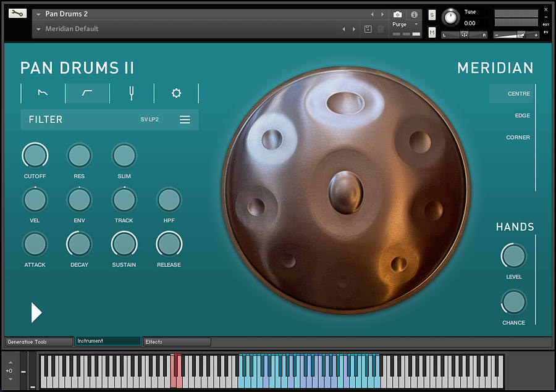
Task: Solo the instrument with the S button
Action: [432, 15]
